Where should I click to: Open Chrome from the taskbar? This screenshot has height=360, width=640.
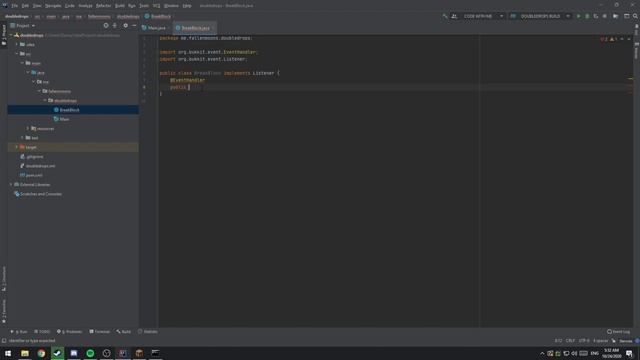[41, 353]
